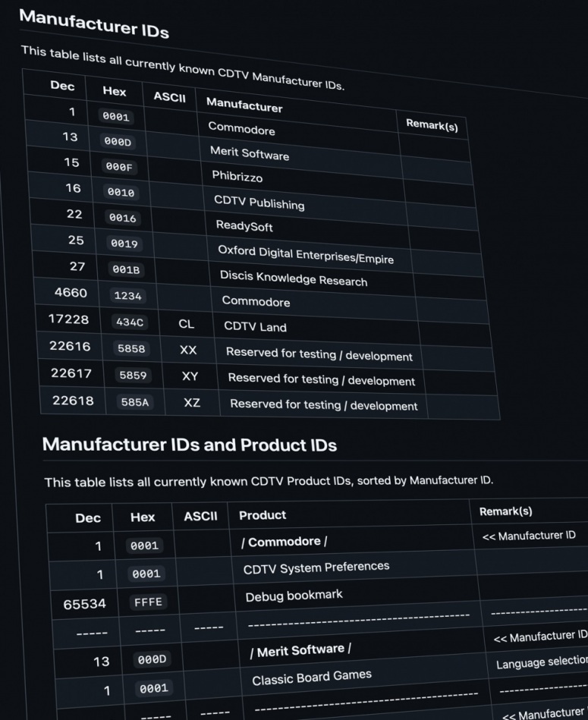Select the '/ Merit Software /' product row
Screen dimensions: 588x720
click(x=300, y=651)
